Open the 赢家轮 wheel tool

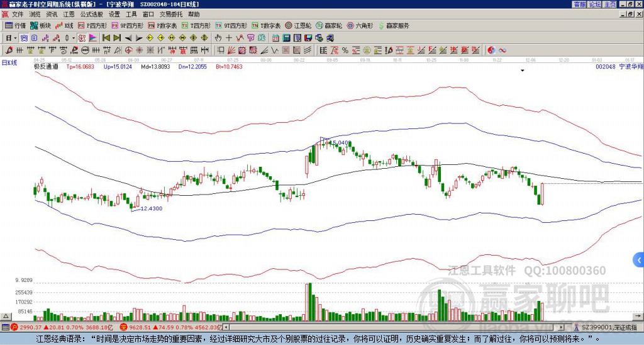[329, 25]
